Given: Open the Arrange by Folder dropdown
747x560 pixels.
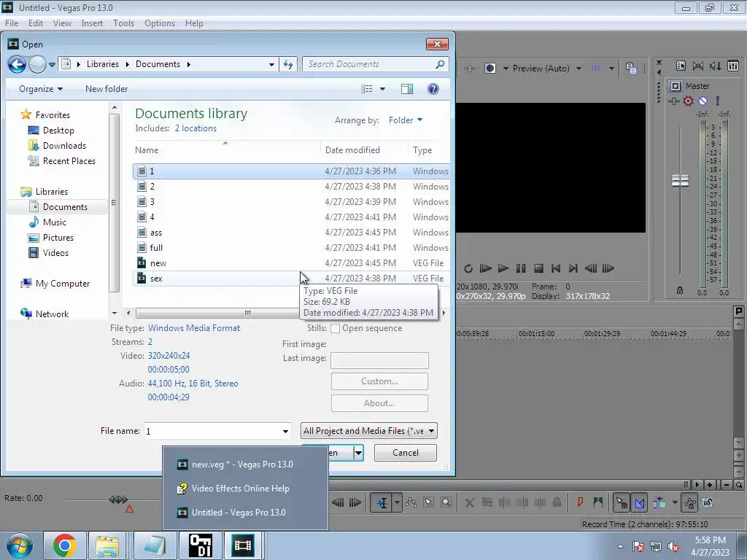Looking at the screenshot, I should tap(406, 120).
